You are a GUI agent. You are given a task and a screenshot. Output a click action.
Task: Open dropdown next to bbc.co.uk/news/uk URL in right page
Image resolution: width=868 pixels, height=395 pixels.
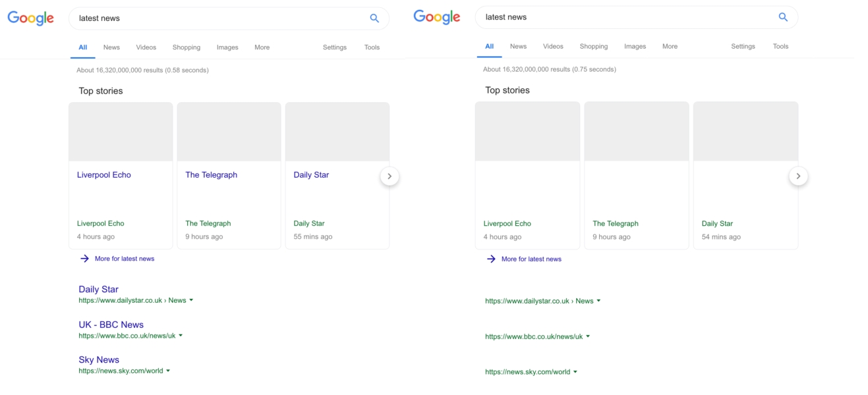pyautogui.click(x=588, y=336)
